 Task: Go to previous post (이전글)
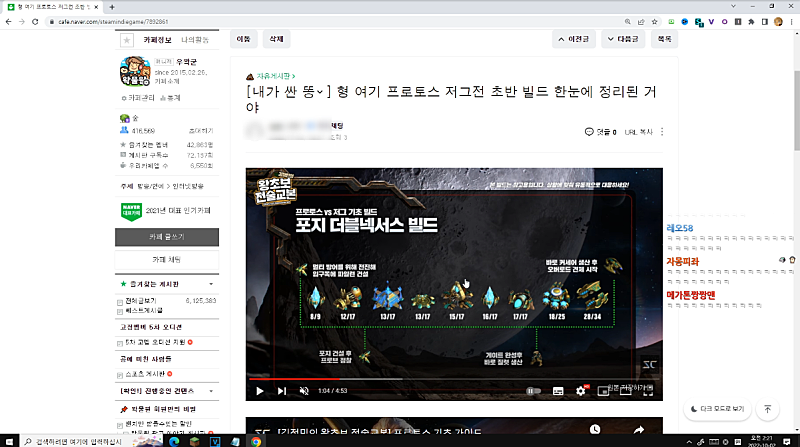[x=573, y=39]
